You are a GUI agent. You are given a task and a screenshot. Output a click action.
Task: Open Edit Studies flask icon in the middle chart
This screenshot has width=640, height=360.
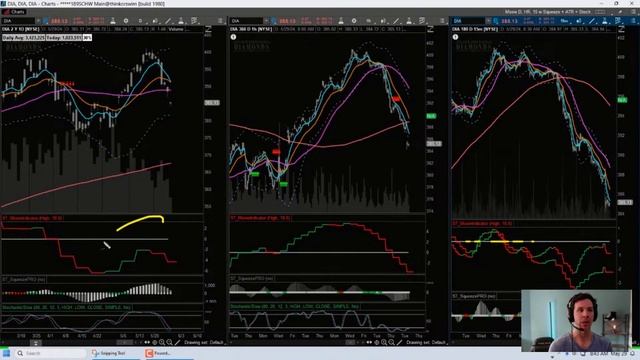tap(409, 21)
